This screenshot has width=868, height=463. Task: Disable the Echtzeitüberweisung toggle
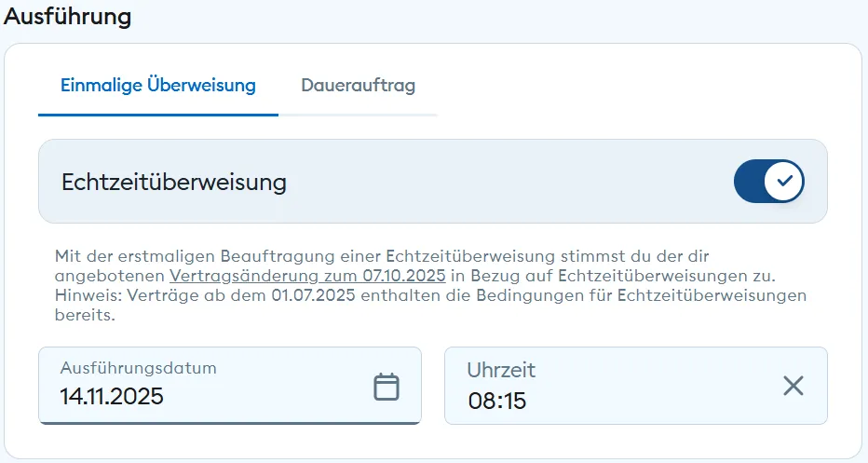(x=768, y=182)
